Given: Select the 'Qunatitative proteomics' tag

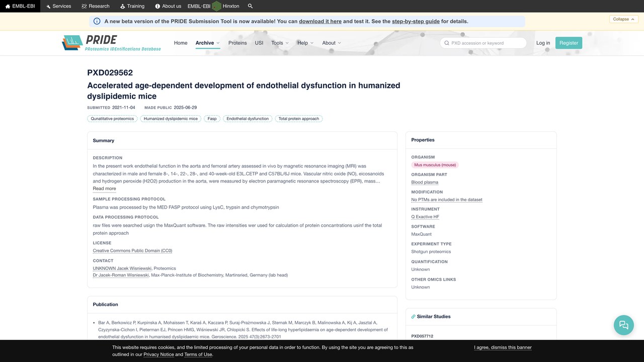Looking at the screenshot, I should click(113, 119).
